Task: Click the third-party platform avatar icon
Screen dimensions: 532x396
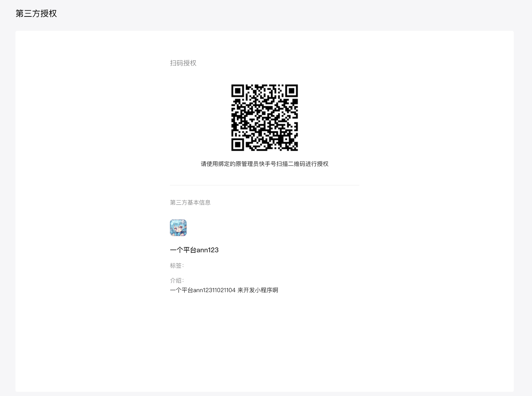Action: coord(178,228)
